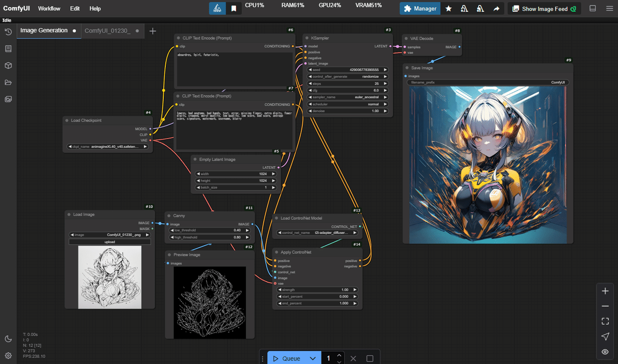This screenshot has width=618, height=364.
Task: Click the upload button in Load Image node
Action: click(x=109, y=241)
